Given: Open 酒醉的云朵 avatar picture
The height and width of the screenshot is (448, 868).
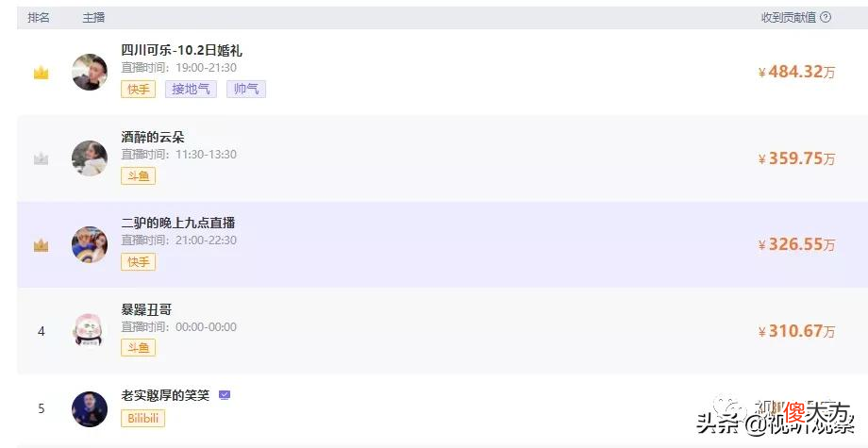Looking at the screenshot, I should [90, 158].
